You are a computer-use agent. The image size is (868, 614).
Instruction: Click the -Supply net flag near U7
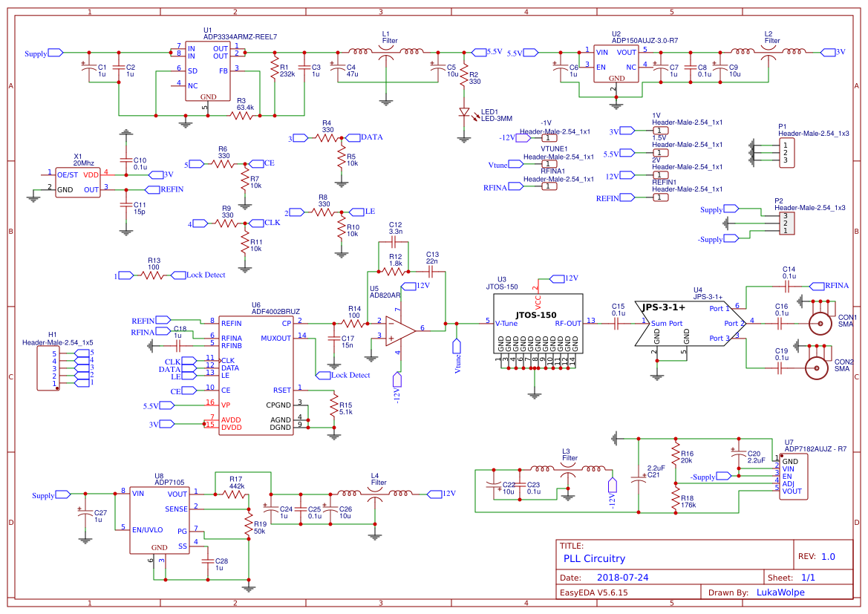point(723,476)
